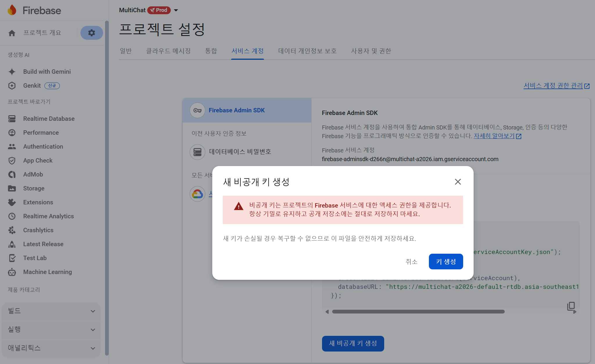Close the new private key dialog
595x364 pixels.
458,182
